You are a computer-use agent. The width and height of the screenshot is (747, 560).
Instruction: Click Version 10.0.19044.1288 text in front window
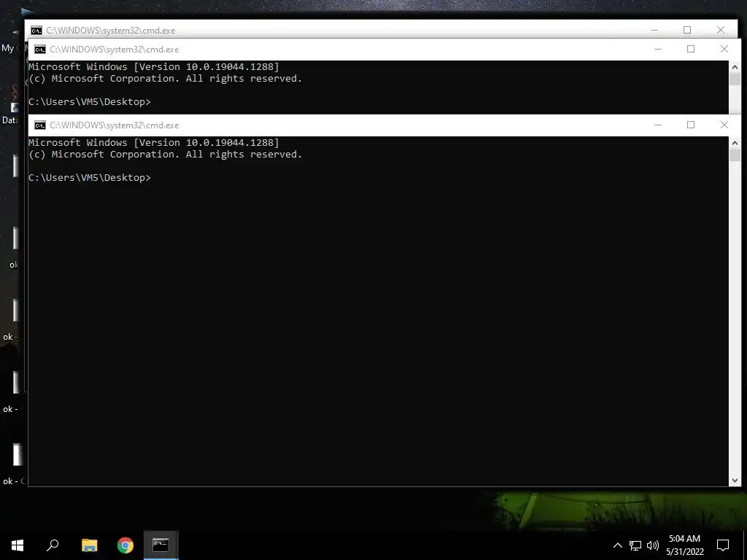click(206, 142)
